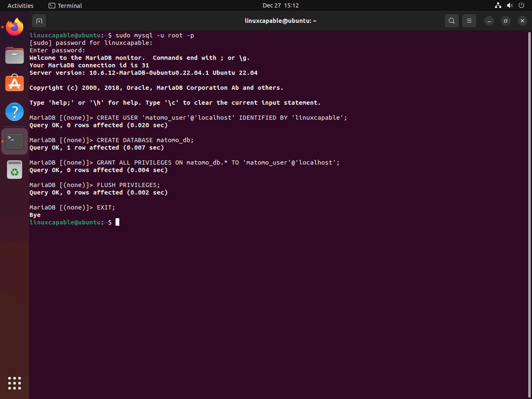The height and width of the screenshot is (399, 532).
Task: Restore the terminal window size
Action: click(x=506, y=21)
